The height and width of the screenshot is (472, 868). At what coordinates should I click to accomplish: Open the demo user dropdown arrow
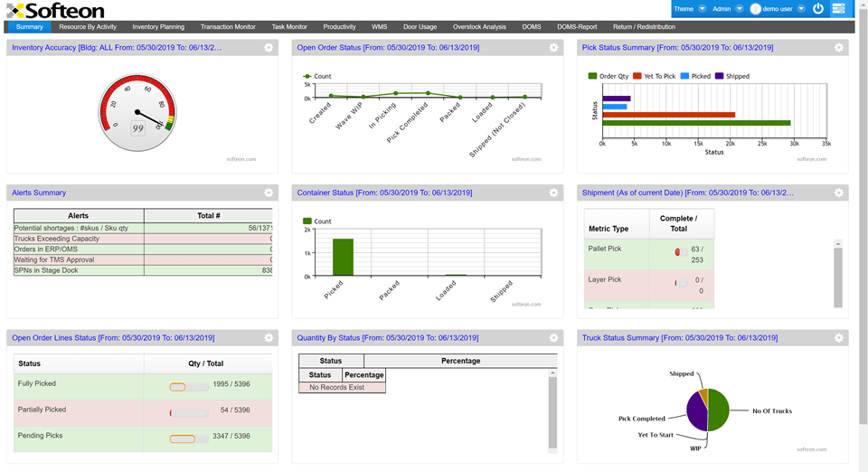click(x=802, y=9)
